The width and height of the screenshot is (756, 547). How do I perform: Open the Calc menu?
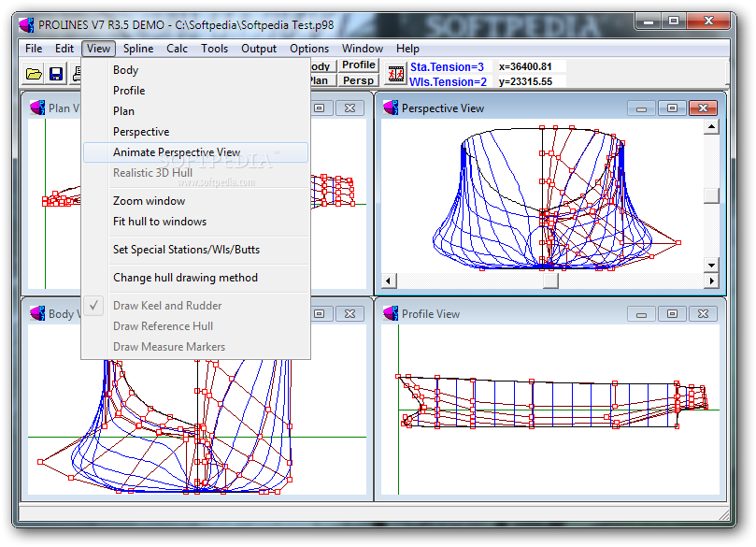pos(177,49)
